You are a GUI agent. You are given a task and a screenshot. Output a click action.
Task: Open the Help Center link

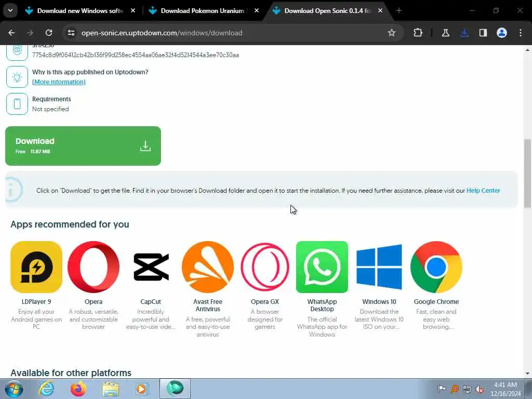coord(483,191)
